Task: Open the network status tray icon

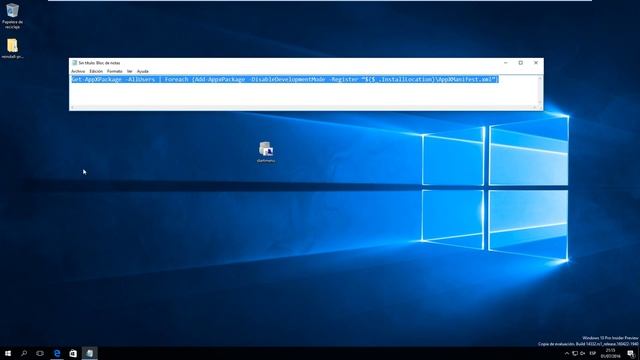Action: point(575,353)
